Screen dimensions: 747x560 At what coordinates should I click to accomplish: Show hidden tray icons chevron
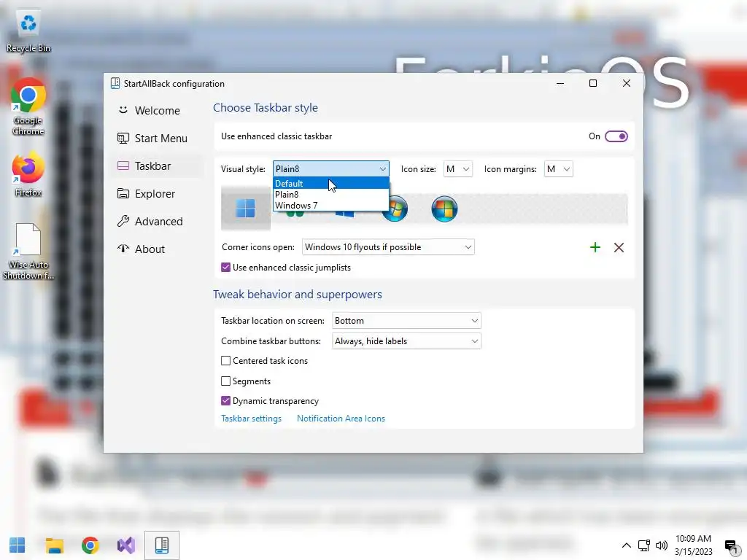(627, 545)
